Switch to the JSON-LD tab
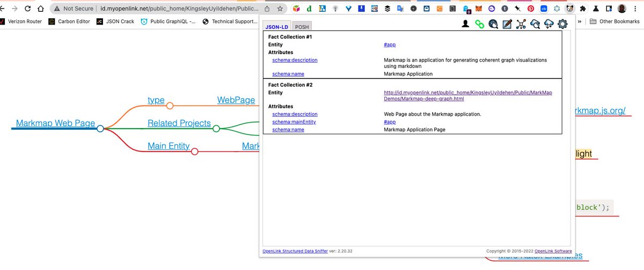The image size is (644, 270). pos(277,26)
